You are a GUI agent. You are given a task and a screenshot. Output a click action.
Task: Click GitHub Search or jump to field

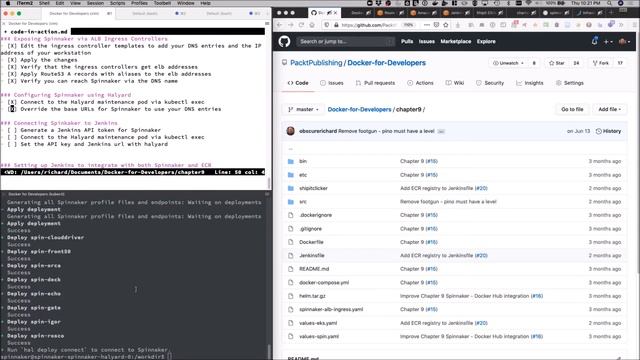(345, 42)
